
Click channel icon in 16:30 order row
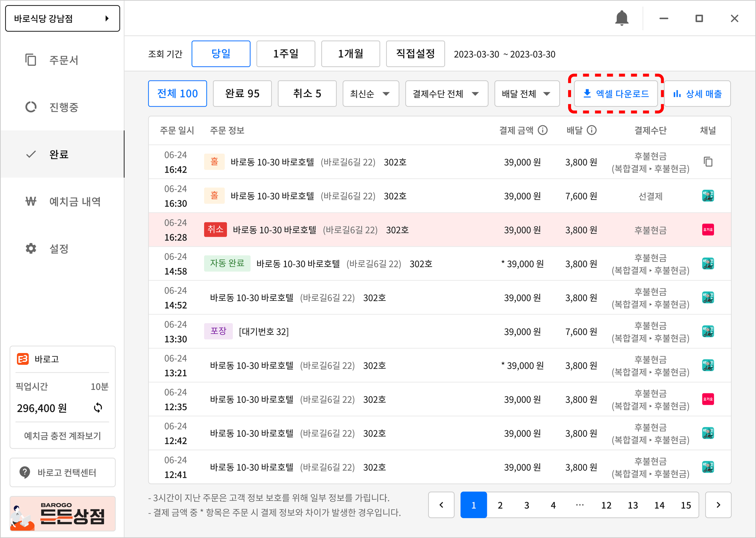708,196
